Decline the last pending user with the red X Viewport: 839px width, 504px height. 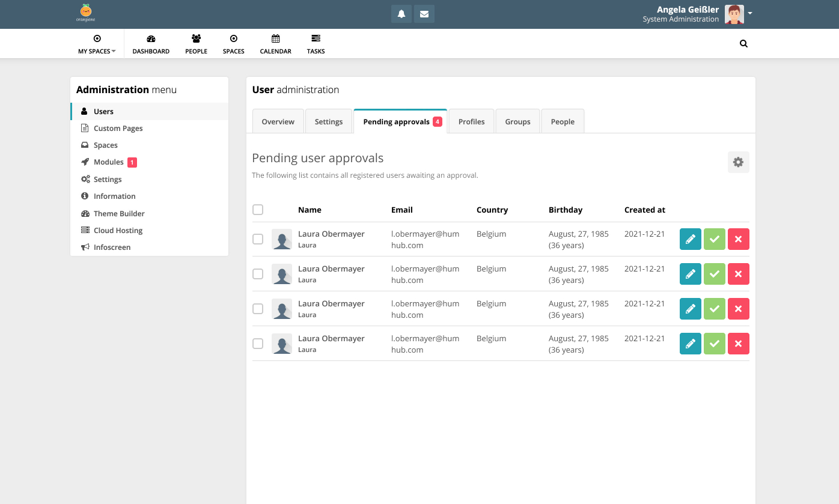(738, 343)
